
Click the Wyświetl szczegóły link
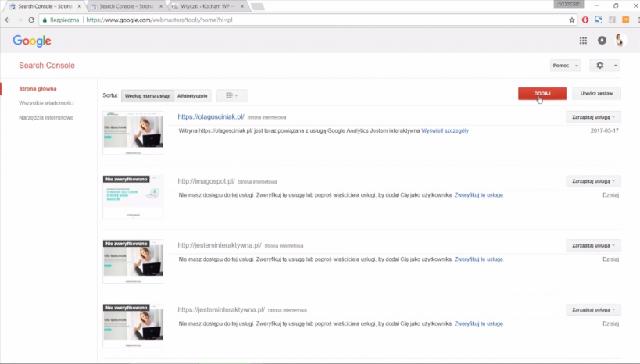click(x=445, y=130)
